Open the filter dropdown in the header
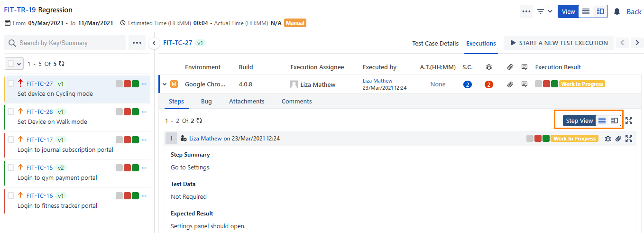This screenshot has height=233, width=644. click(544, 11)
